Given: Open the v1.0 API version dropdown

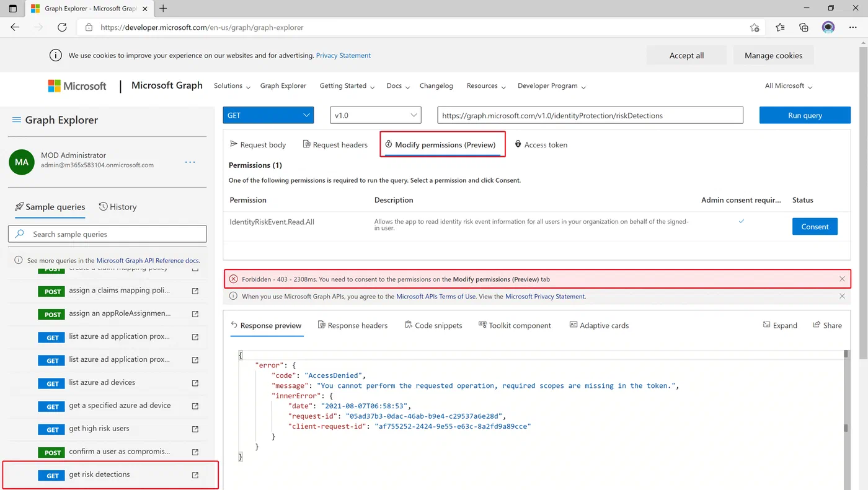Looking at the screenshot, I should (376, 115).
